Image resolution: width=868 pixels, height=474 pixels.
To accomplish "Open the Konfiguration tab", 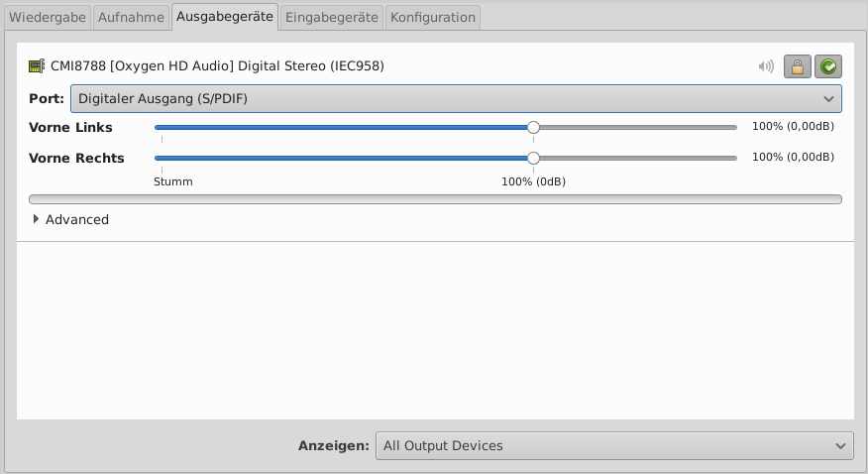I will [432, 17].
